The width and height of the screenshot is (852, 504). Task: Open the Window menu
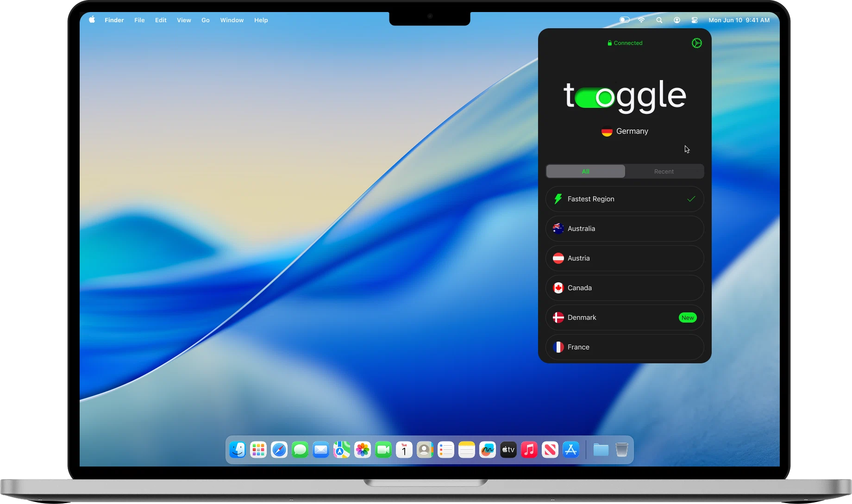tap(232, 20)
